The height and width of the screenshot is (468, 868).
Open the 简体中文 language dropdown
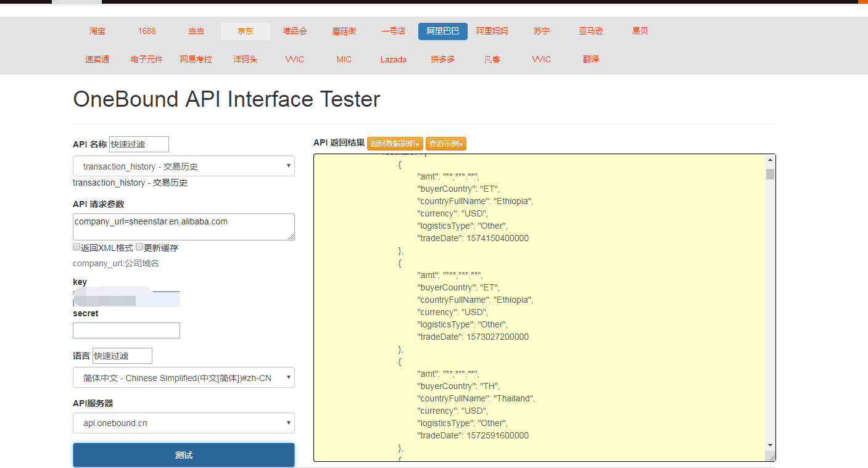pos(184,377)
